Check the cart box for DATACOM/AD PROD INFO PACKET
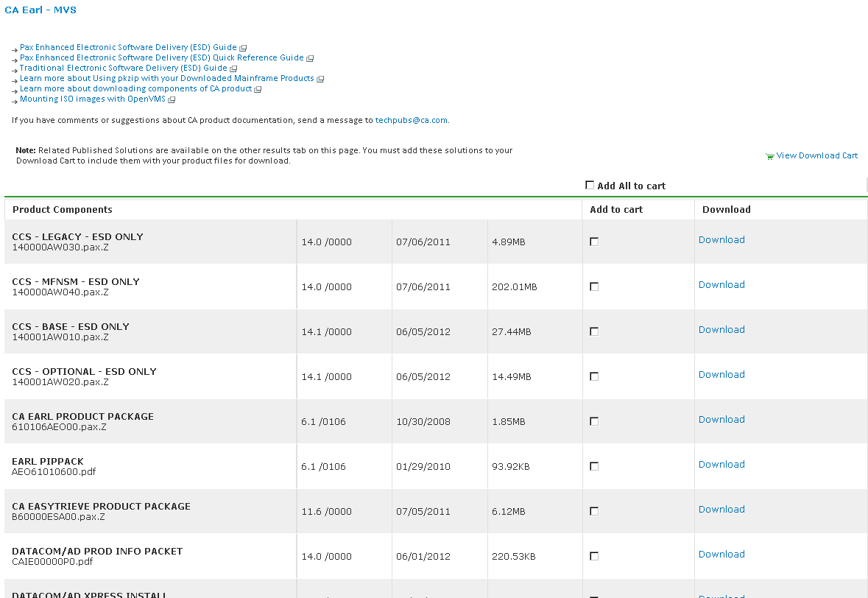Image resolution: width=868 pixels, height=598 pixels. point(594,556)
